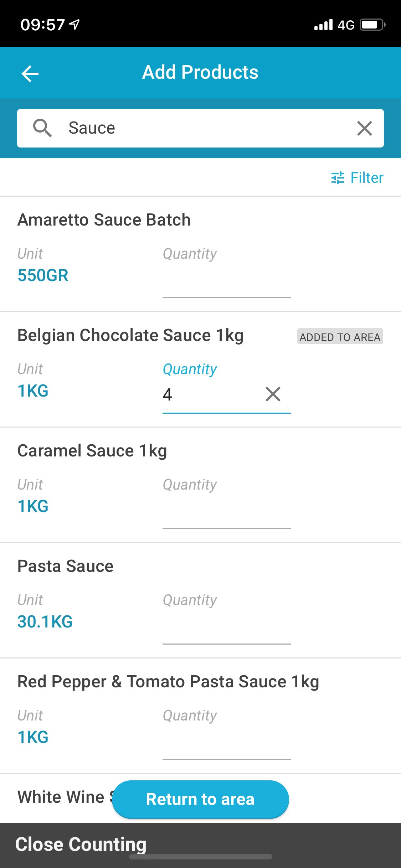
Task: Enter quantity for Amaretto Sauce Batch
Action: (226, 283)
